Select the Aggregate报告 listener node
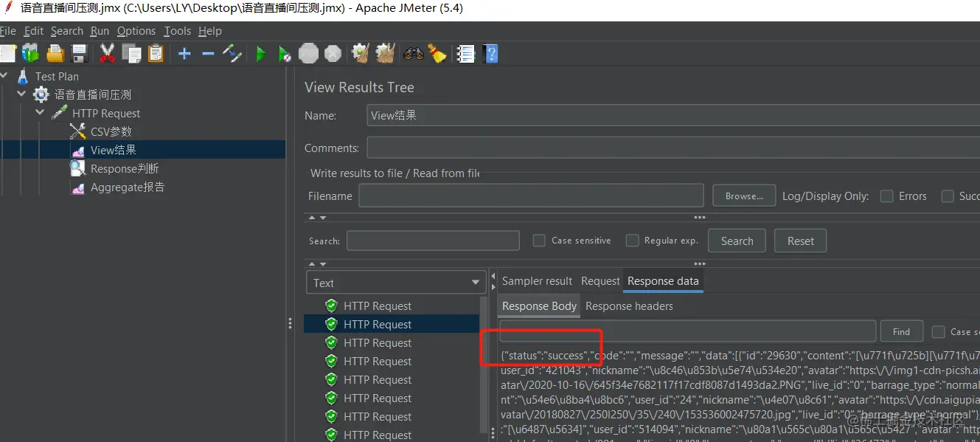This screenshot has height=442, width=980. 127,187
